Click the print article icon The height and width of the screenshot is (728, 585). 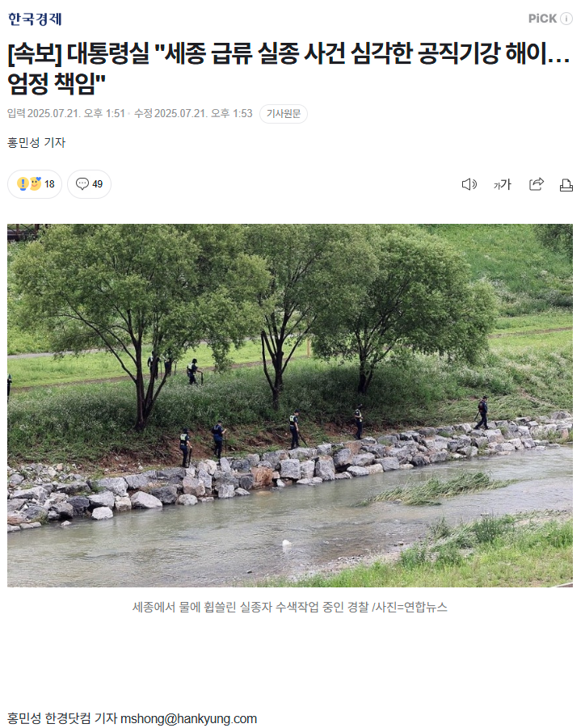tap(566, 185)
